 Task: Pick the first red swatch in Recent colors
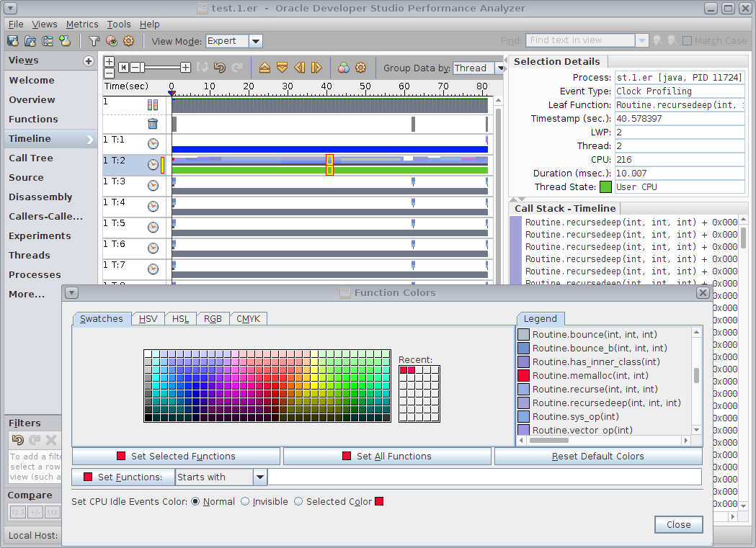(404, 370)
